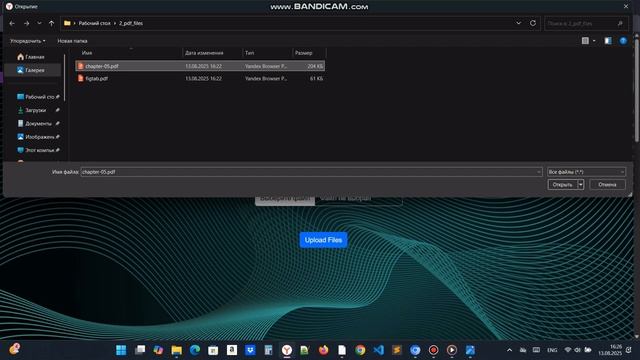640x360 pixels.
Task: Open Microsoft Store from the taskbar
Action: [213, 350]
